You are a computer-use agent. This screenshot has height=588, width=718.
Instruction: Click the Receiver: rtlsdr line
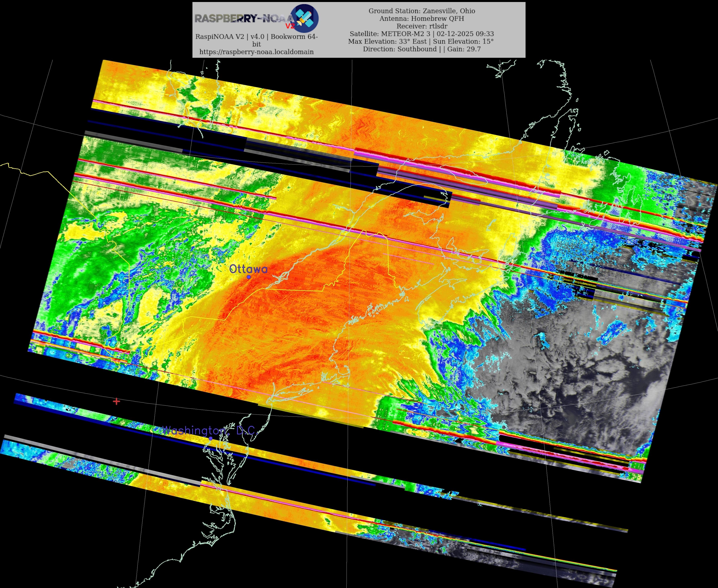tap(422, 26)
